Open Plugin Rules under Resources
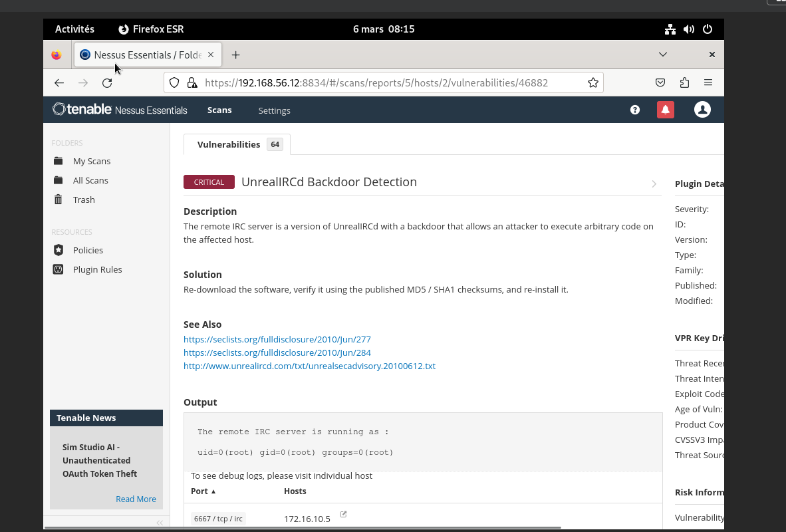This screenshot has height=532, width=786. pyautogui.click(x=97, y=269)
